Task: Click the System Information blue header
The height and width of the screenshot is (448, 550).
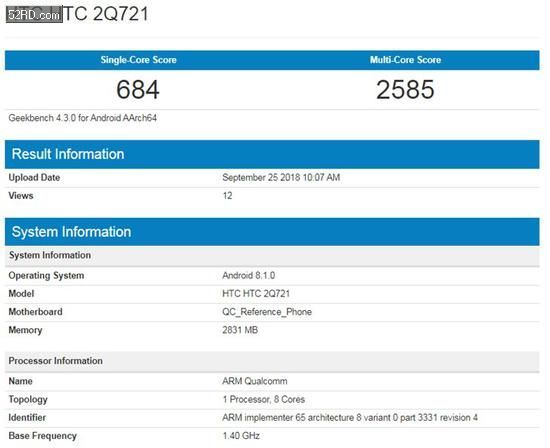Action: (272, 232)
